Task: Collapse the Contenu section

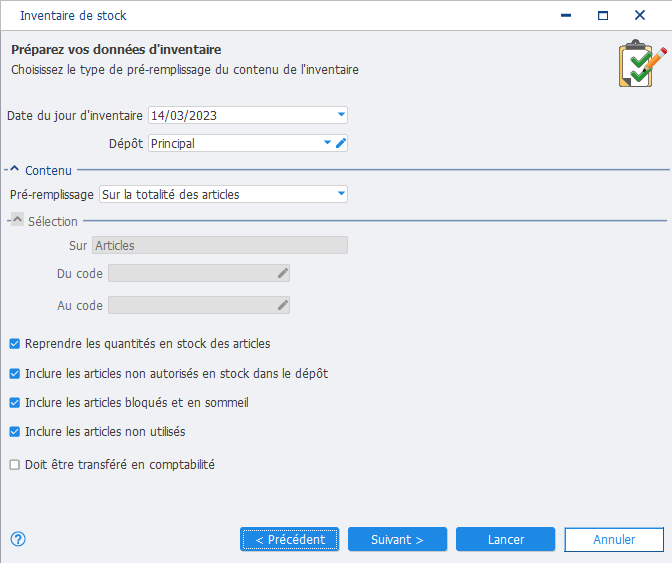Action: pyautogui.click(x=15, y=169)
